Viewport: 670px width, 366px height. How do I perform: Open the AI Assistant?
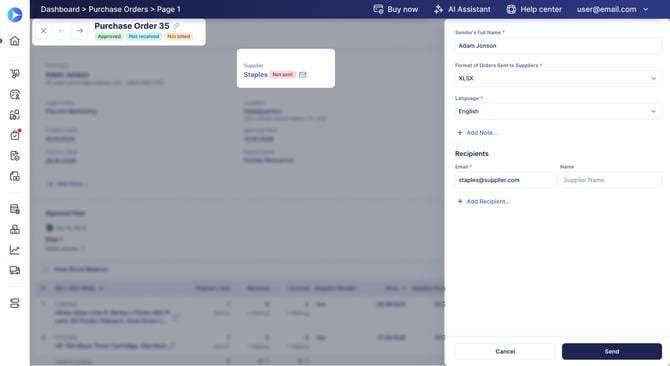point(462,9)
